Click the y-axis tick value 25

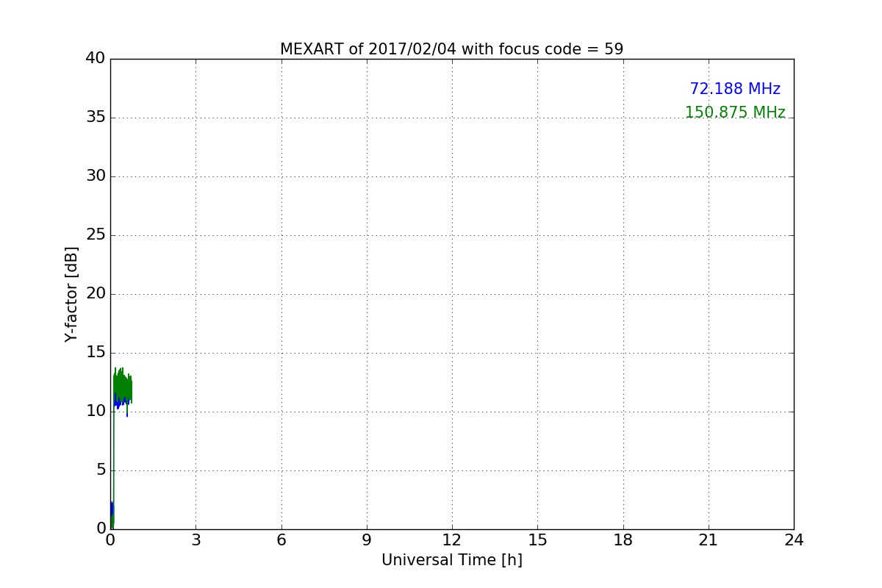[x=95, y=234]
